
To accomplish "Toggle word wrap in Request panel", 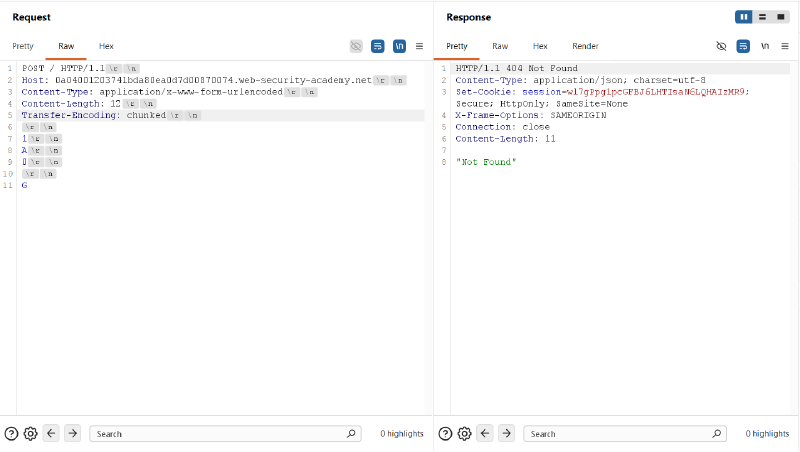I will click(x=378, y=46).
